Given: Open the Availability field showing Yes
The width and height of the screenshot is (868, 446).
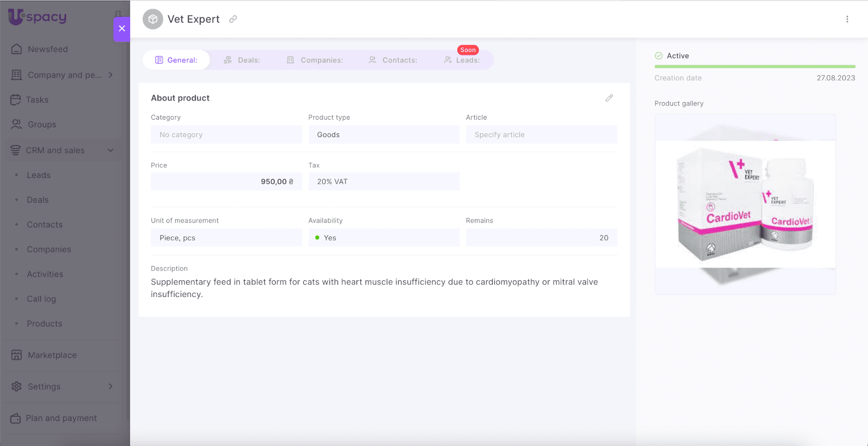Looking at the screenshot, I should coord(384,238).
